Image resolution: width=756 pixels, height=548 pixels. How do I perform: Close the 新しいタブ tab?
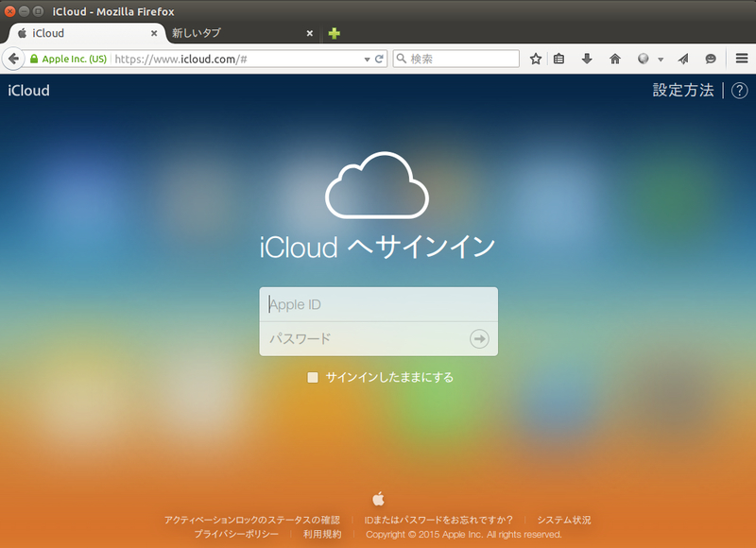pos(310,33)
